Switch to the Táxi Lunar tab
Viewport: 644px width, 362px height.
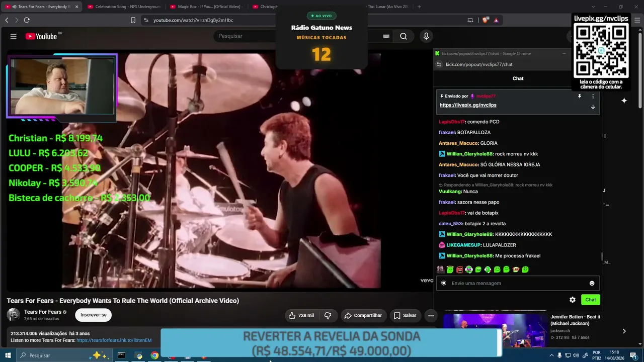click(389, 7)
